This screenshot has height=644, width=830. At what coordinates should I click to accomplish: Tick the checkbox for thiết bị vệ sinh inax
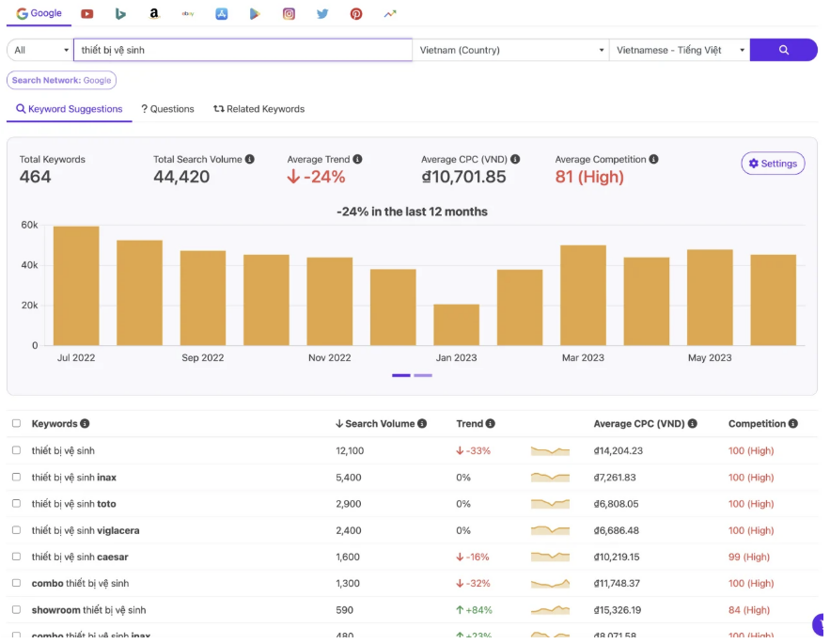[16, 478]
